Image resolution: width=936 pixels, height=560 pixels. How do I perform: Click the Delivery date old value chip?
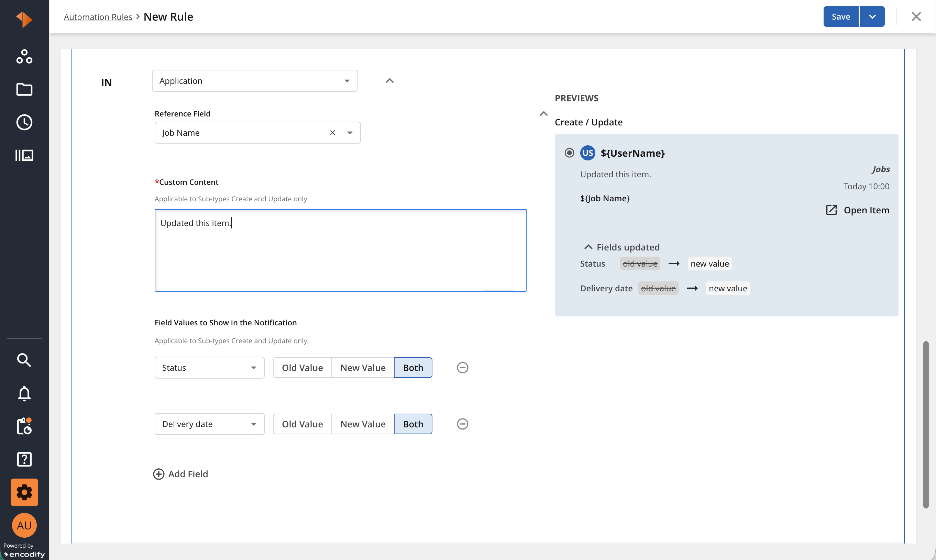point(658,289)
